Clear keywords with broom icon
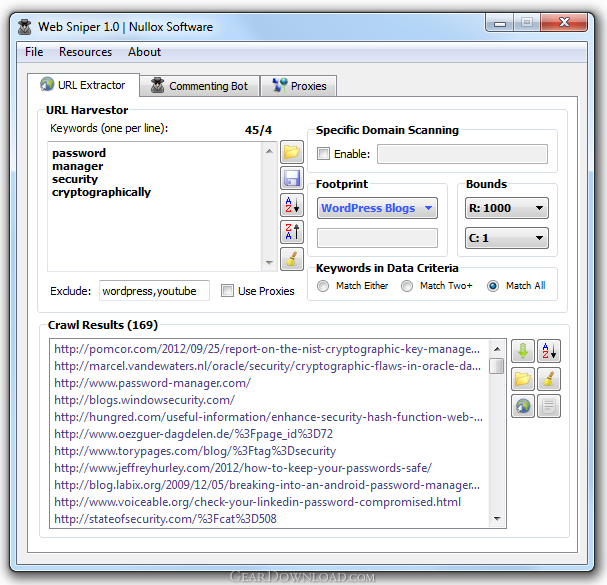This screenshot has width=607, height=585. click(291, 259)
